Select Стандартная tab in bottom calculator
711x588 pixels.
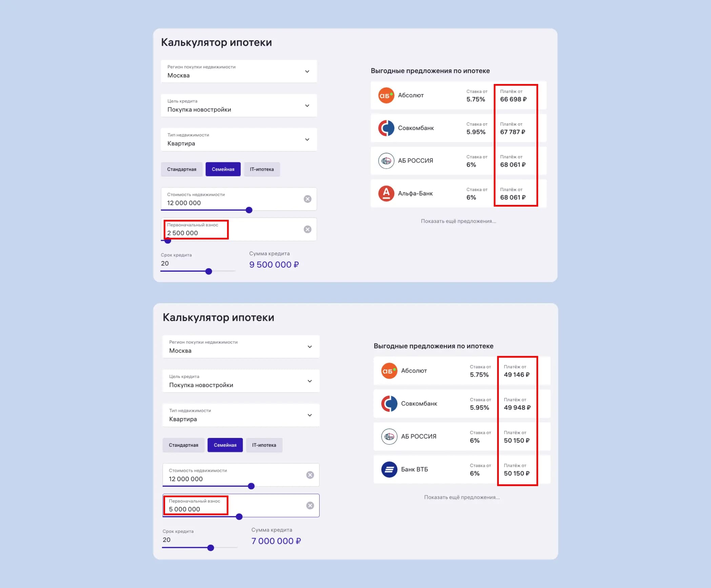click(184, 445)
